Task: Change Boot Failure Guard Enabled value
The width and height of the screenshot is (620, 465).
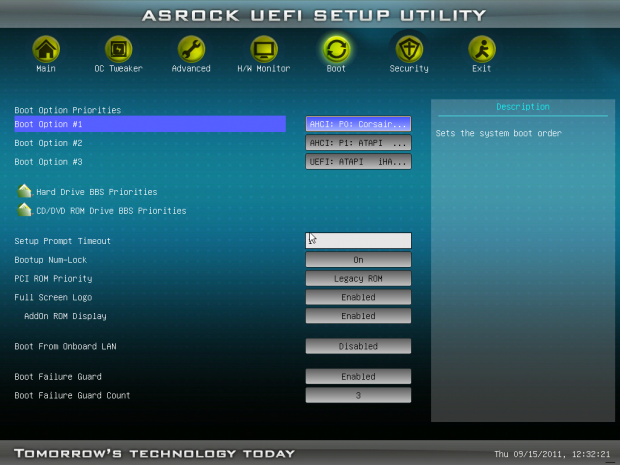Action: coord(358,376)
